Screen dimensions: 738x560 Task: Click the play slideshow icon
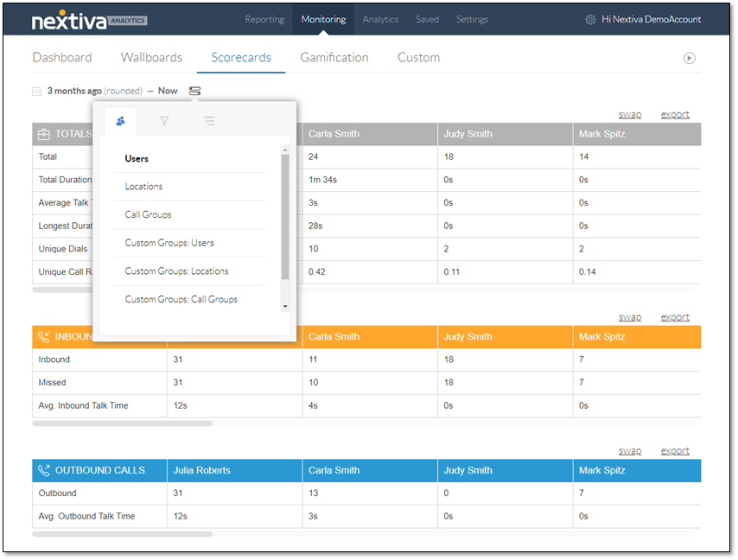tap(689, 58)
